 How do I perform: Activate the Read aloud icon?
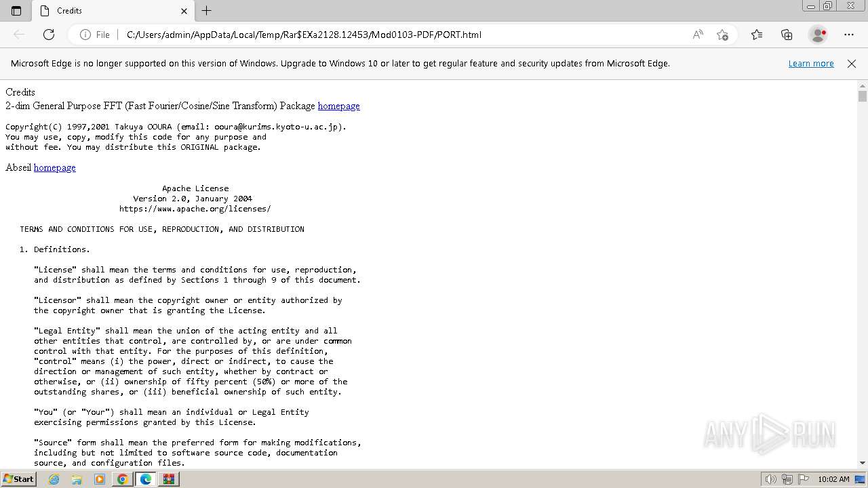tap(698, 35)
